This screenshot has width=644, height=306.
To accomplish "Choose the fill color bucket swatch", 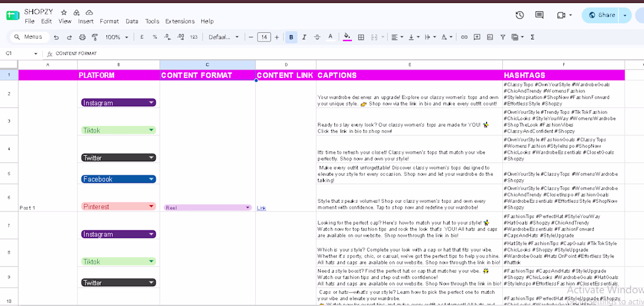I will click(x=347, y=37).
